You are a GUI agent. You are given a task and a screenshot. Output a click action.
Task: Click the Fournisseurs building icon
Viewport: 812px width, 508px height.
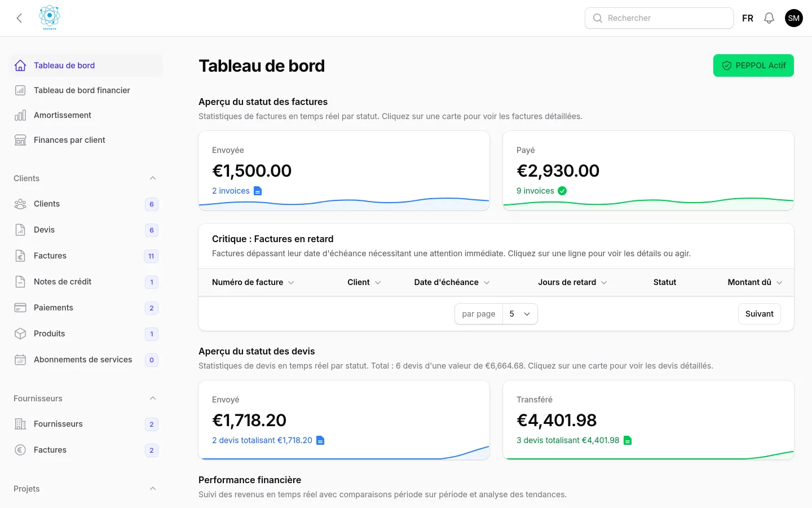click(20, 424)
